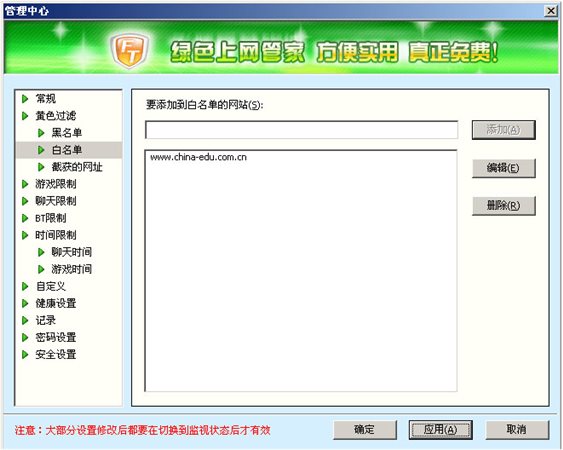
Task: Select the 白名单 whitelist entry
Action: [x=67, y=150]
